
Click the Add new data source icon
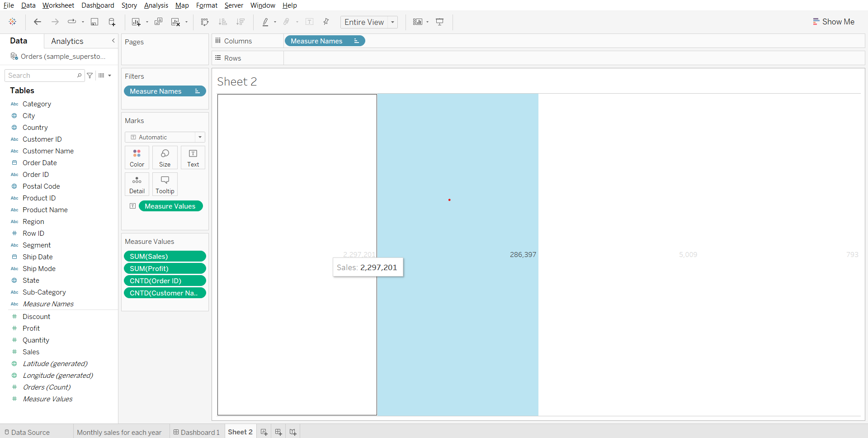pyautogui.click(x=112, y=22)
